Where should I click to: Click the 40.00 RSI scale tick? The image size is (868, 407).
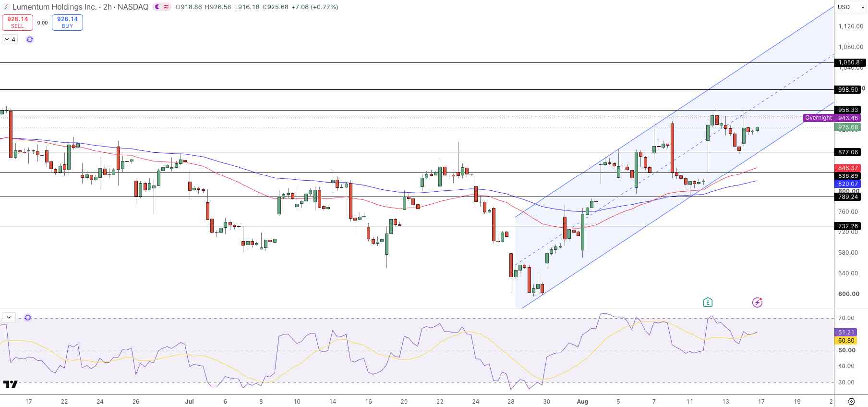tap(846, 366)
